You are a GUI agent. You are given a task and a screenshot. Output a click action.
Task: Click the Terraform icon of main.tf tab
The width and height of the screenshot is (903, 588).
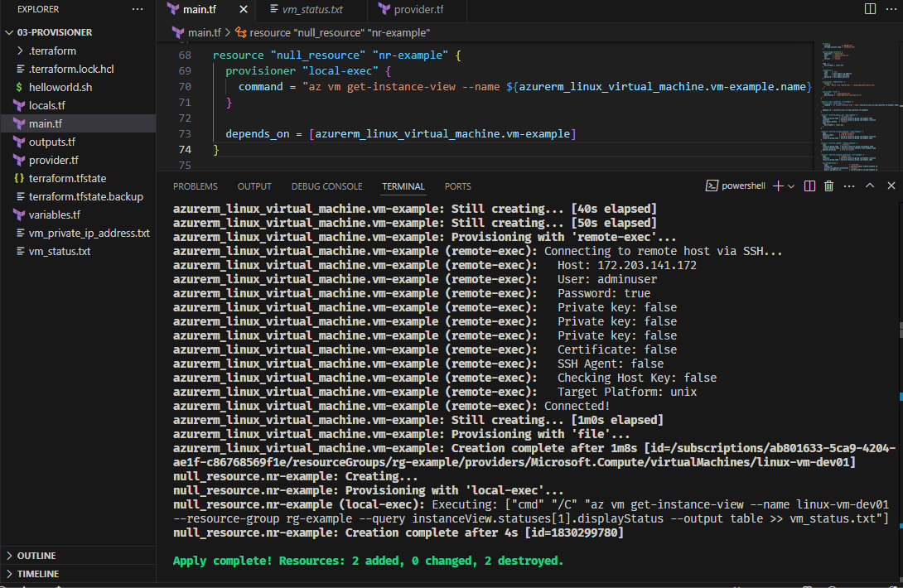173,9
